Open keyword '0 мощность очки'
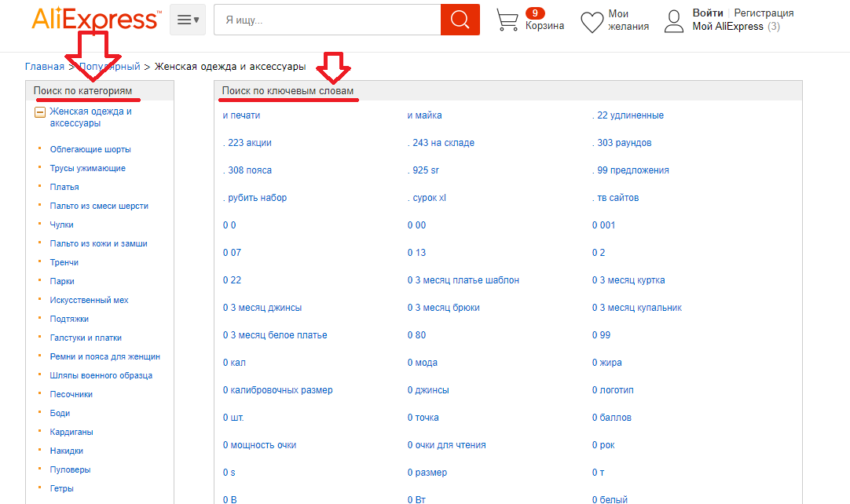 pyautogui.click(x=260, y=445)
